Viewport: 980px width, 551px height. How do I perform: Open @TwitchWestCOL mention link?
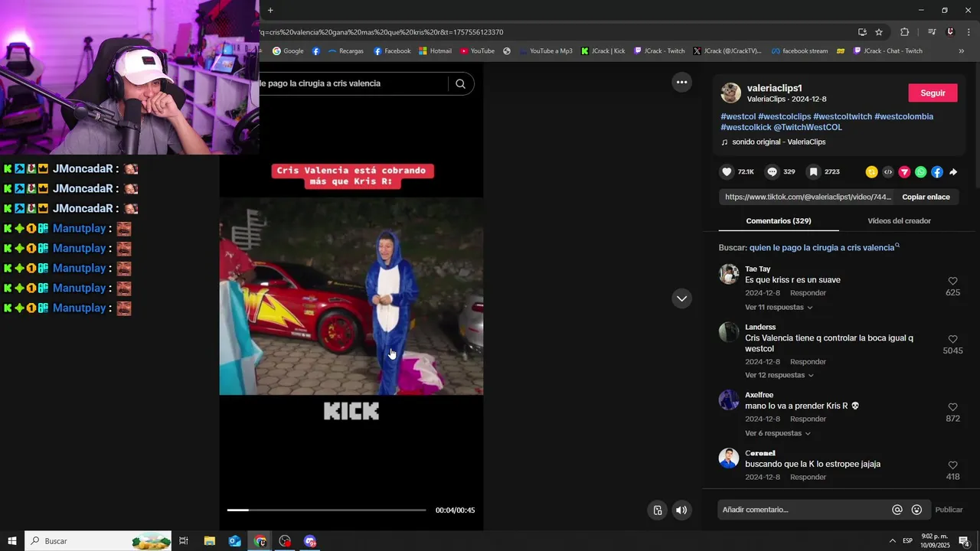(x=808, y=128)
